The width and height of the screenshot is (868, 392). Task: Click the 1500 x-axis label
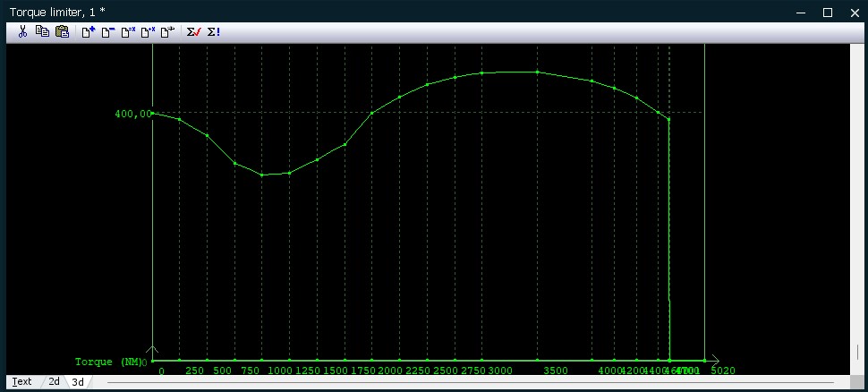pyautogui.click(x=335, y=371)
